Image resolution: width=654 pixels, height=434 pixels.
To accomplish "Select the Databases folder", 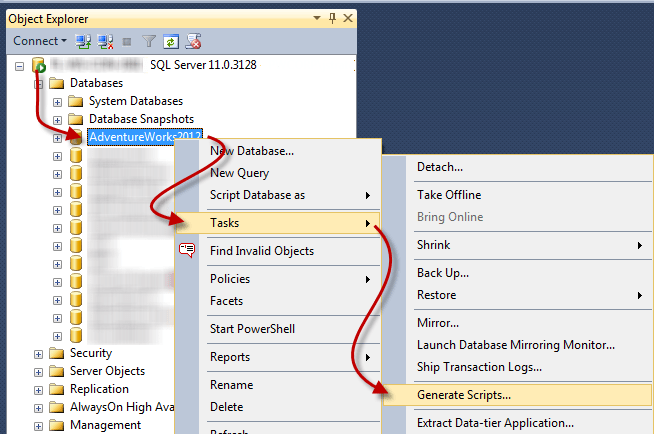I will click(96, 83).
